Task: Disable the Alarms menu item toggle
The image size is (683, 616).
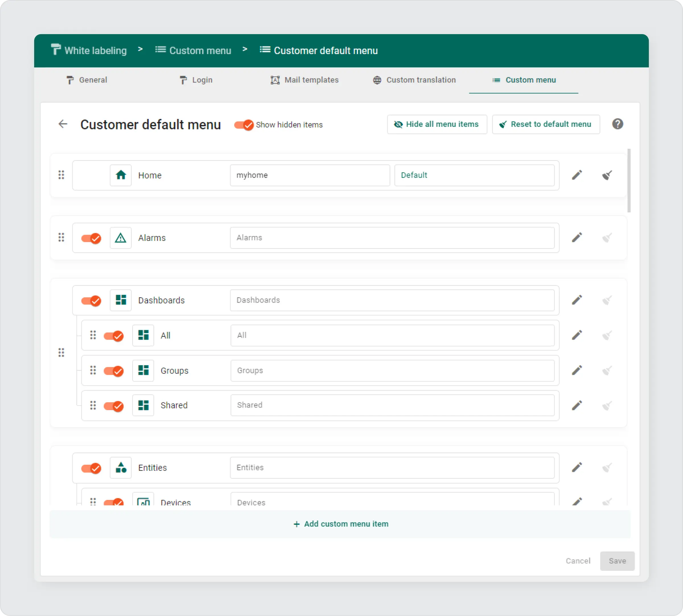Action: click(91, 238)
